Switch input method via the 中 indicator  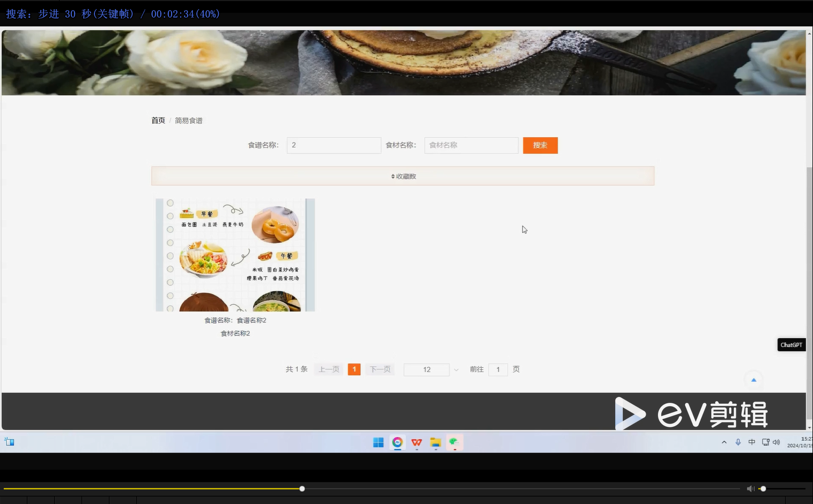752,442
